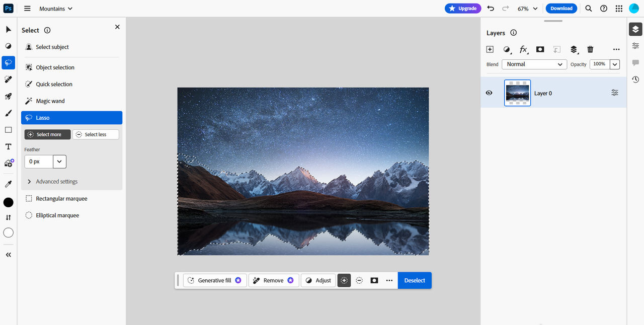Click the add mask icon in Layers panel
Viewport: 644px width, 325px height.
tap(540, 49)
